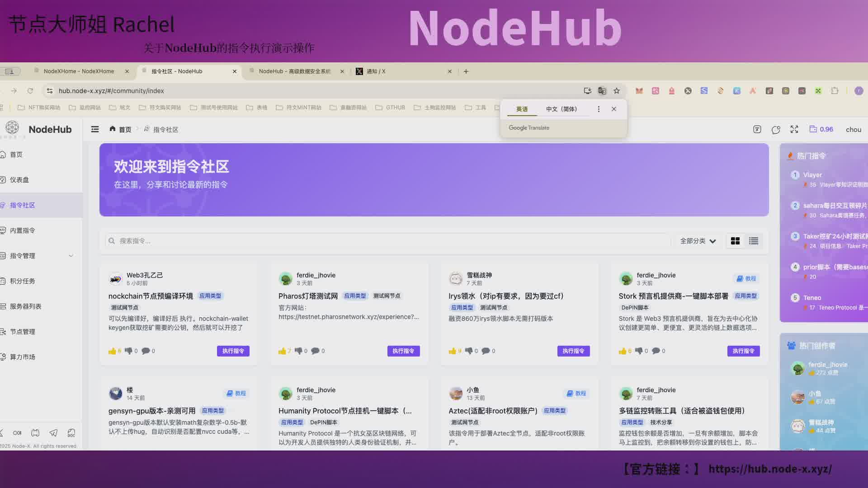Click the sidebar collapse hamburger icon
This screenshot has width=868, height=488.
click(95, 129)
